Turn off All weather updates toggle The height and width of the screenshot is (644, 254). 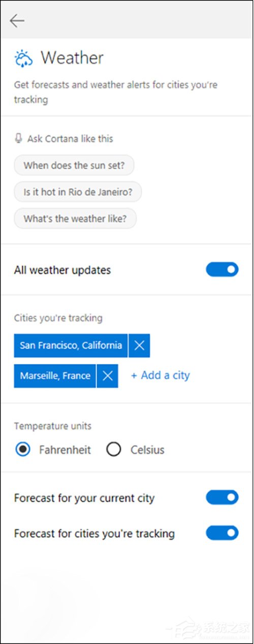222,270
